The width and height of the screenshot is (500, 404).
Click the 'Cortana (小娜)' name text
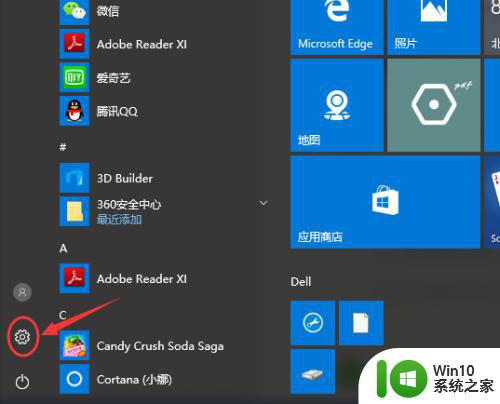(134, 380)
